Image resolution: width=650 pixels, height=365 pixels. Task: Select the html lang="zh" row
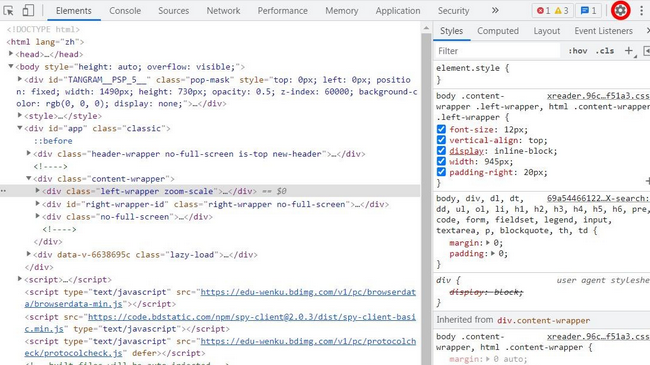point(45,42)
